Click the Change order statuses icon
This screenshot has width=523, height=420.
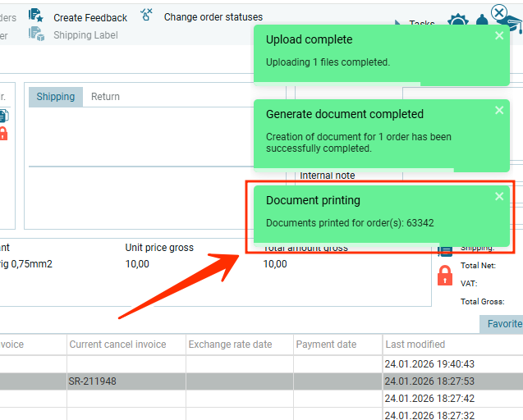coord(147,15)
